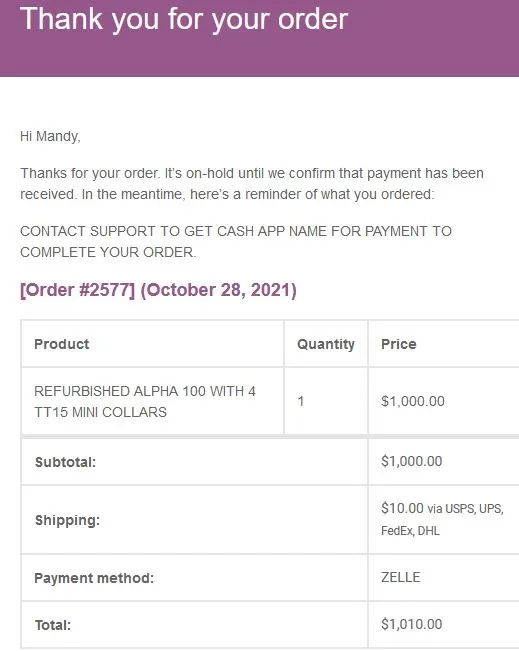Select the Refurbished Alpha 100 product name
This screenshot has height=651, width=519.
145,401
